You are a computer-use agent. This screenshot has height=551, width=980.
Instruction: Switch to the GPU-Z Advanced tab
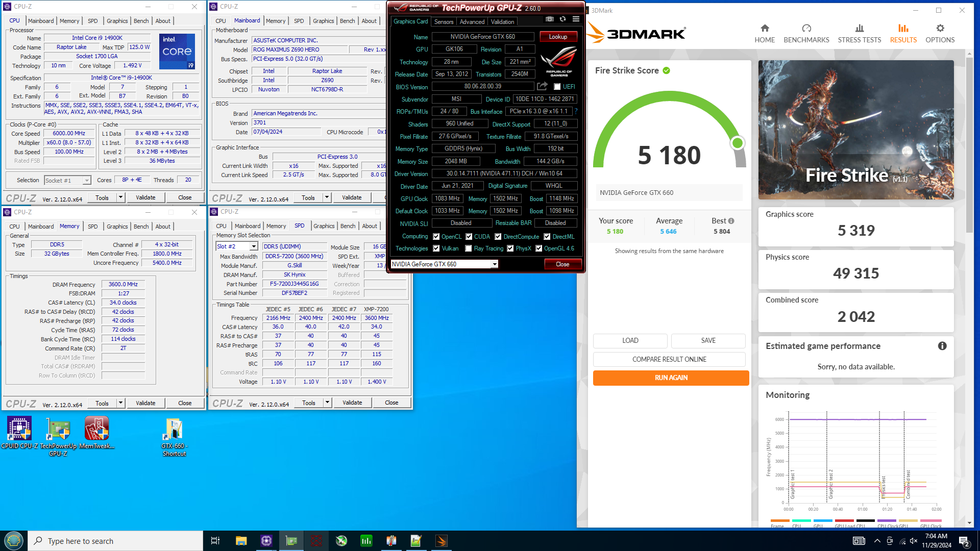472,21
